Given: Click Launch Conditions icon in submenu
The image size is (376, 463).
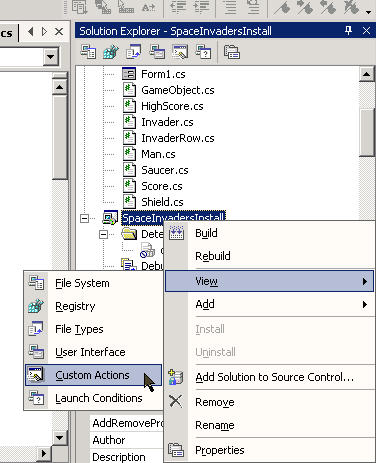Looking at the screenshot, I should 36,398.
